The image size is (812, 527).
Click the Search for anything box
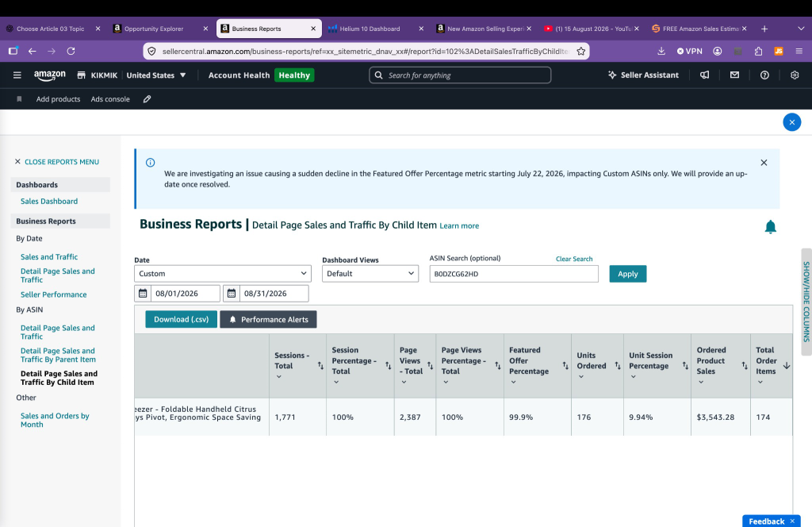460,75
